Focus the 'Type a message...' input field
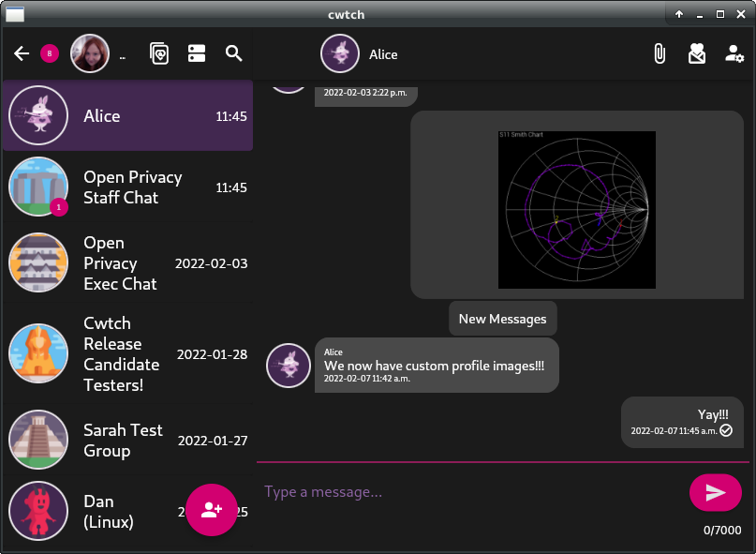 point(472,492)
